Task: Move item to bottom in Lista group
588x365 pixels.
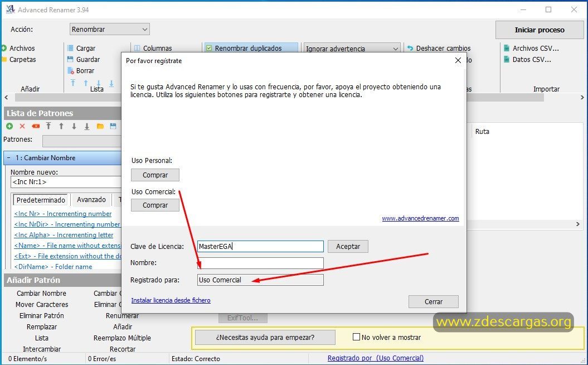Action: tap(111, 83)
